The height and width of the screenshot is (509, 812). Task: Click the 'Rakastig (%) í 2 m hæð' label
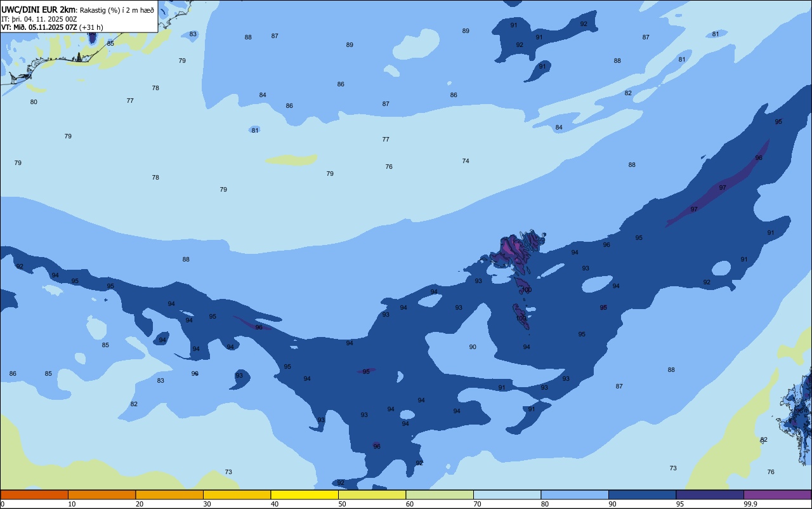pyautogui.click(x=117, y=10)
